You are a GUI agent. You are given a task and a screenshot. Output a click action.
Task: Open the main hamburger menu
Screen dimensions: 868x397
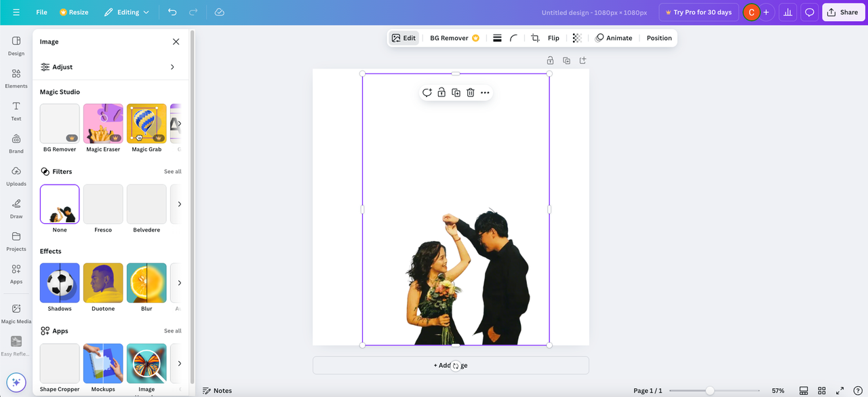(16, 12)
